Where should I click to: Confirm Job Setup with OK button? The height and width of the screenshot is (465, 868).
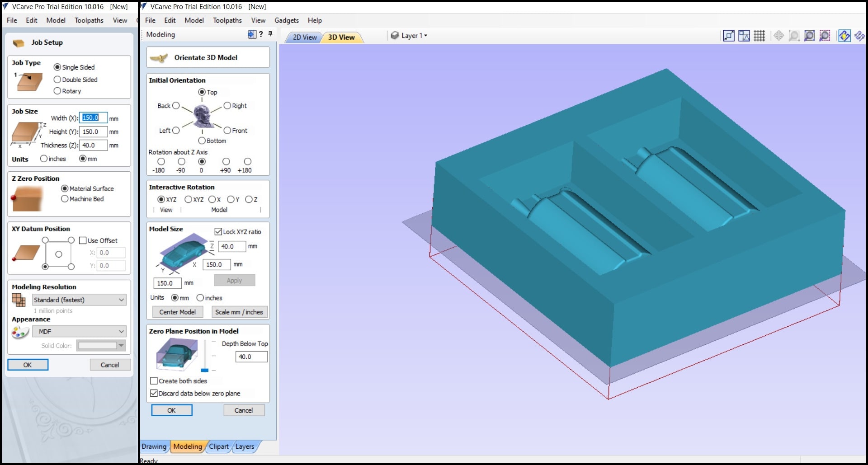click(28, 365)
